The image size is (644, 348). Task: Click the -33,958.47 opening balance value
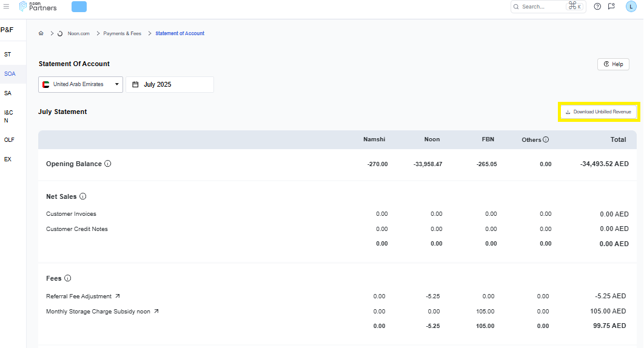click(x=428, y=164)
